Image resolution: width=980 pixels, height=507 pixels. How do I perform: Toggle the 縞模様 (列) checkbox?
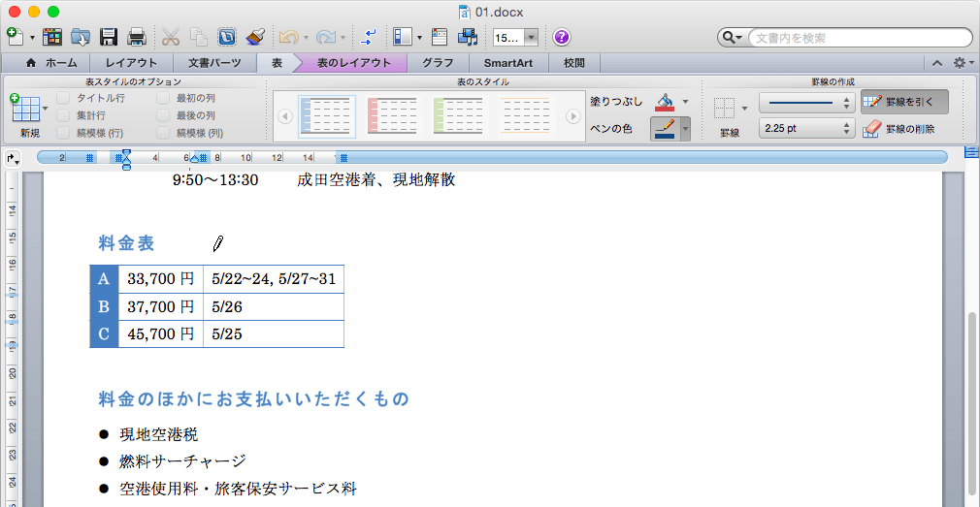tap(163, 133)
